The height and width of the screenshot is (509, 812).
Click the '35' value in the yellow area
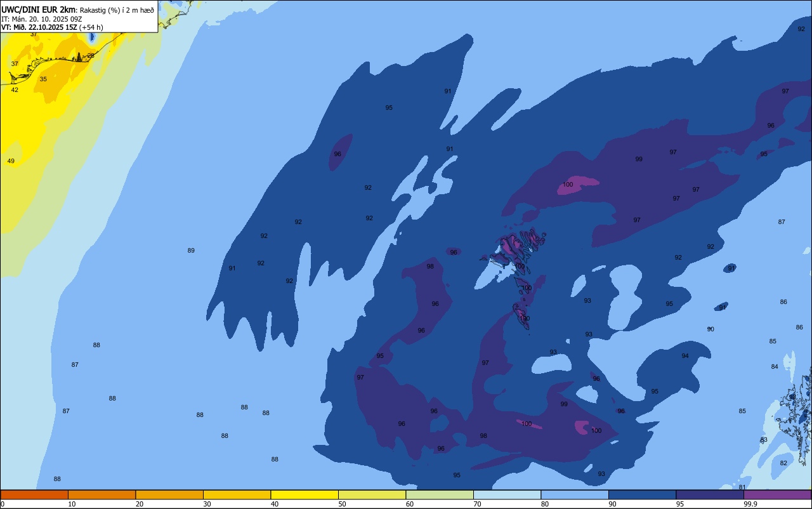pos(43,79)
